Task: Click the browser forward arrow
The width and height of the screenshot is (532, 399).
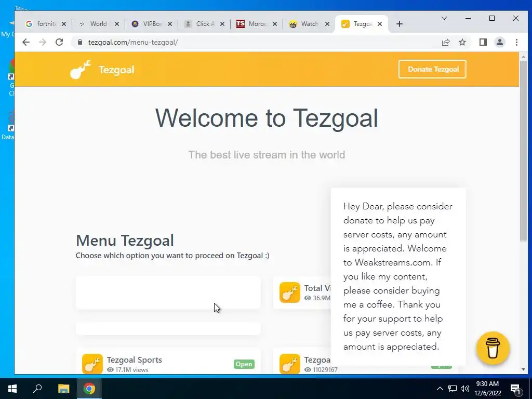Action: click(x=43, y=42)
